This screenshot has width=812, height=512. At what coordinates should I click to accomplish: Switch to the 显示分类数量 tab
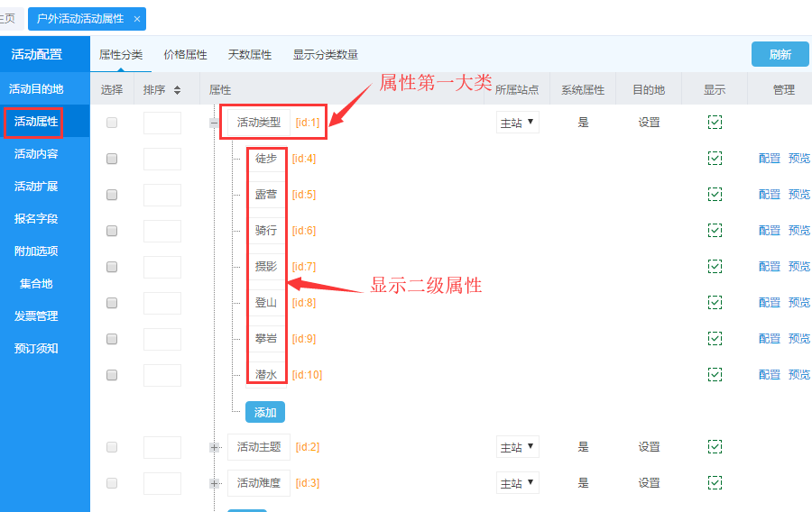325,54
